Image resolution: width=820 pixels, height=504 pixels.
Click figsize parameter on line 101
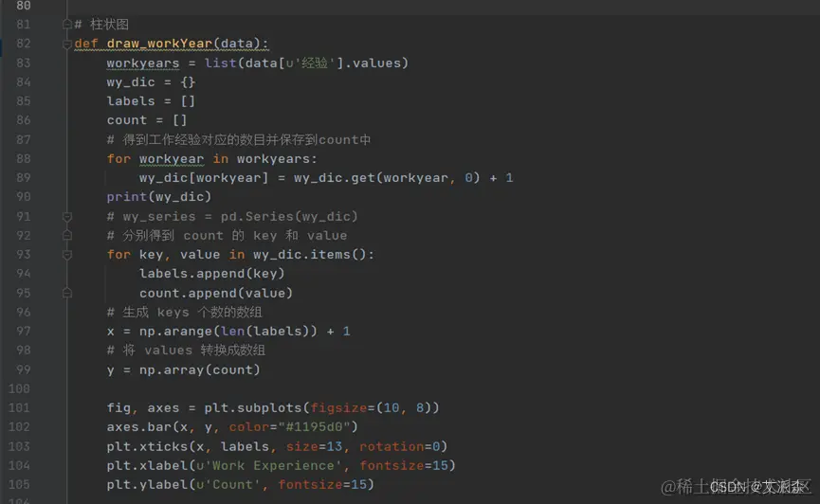pos(338,407)
